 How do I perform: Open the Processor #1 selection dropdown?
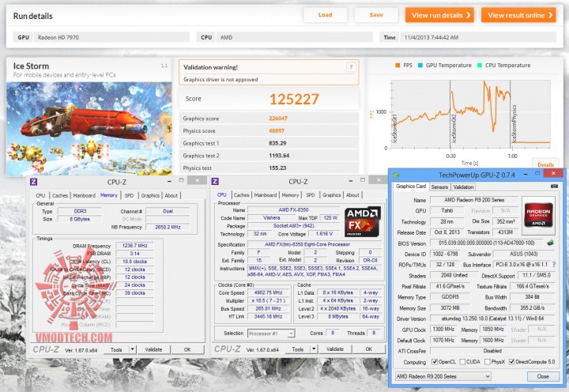[x=271, y=334]
